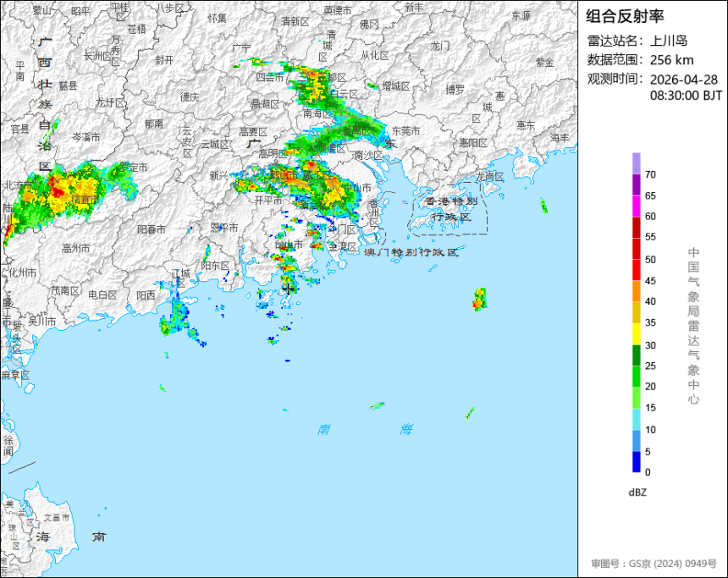Image resolution: width=728 pixels, height=578 pixels.
Task: Click the '封开' map label
Action: (164, 60)
